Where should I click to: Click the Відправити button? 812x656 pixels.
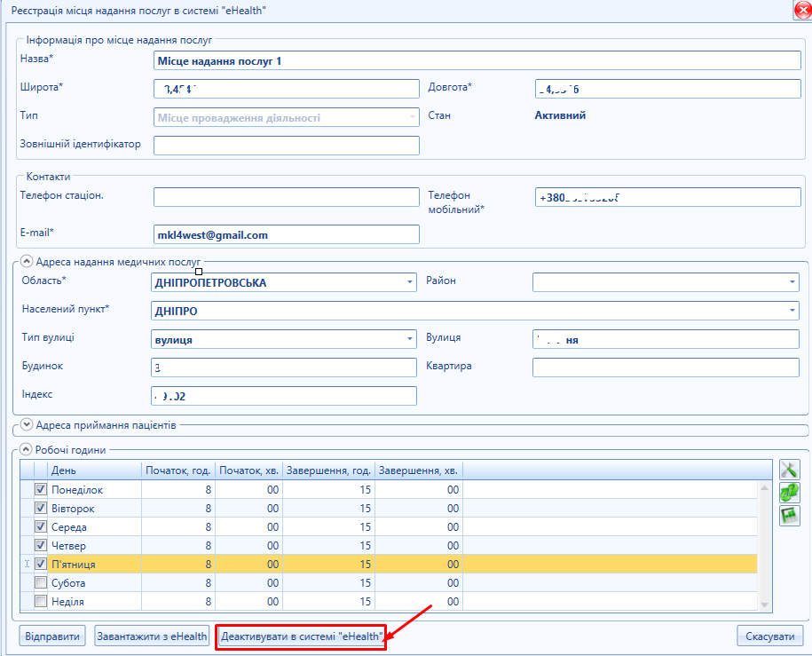[x=52, y=636]
